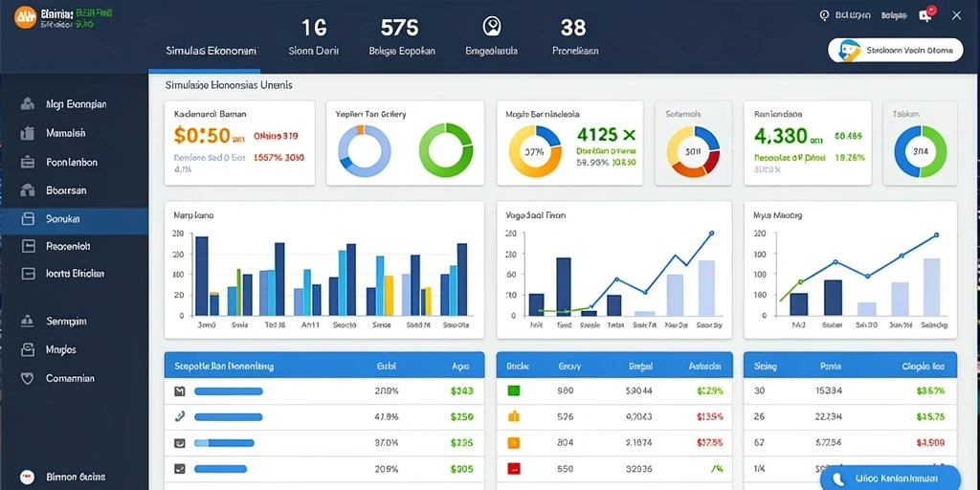Click the briefcase icon beside Ponnlanbon

pos(28,162)
